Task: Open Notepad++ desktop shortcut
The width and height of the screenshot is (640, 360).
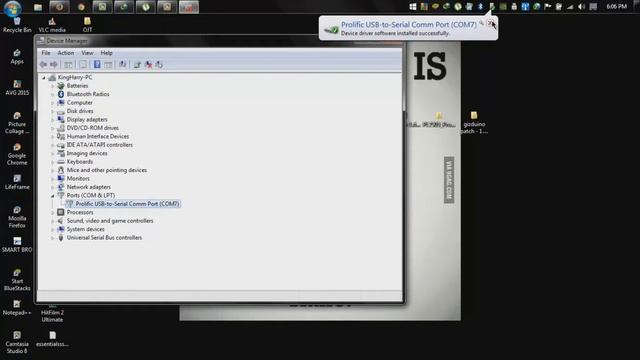Action: [x=17, y=308]
